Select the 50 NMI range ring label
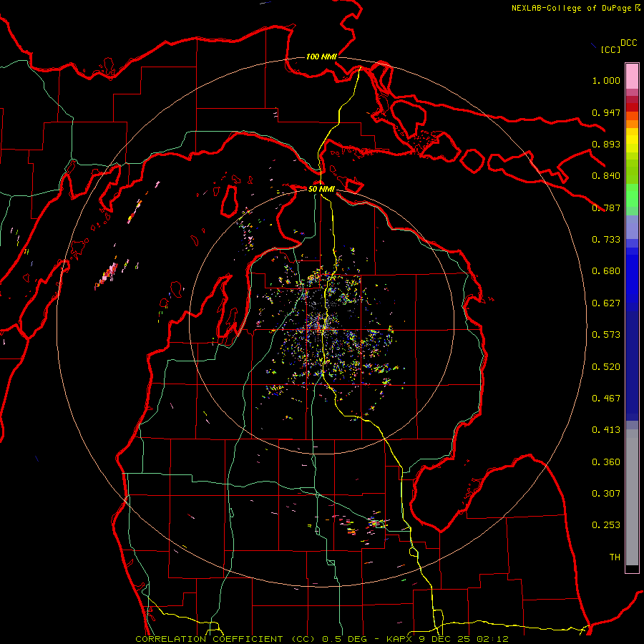This screenshot has height=644, width=644. pyautogui.click(x=321, y=189)
